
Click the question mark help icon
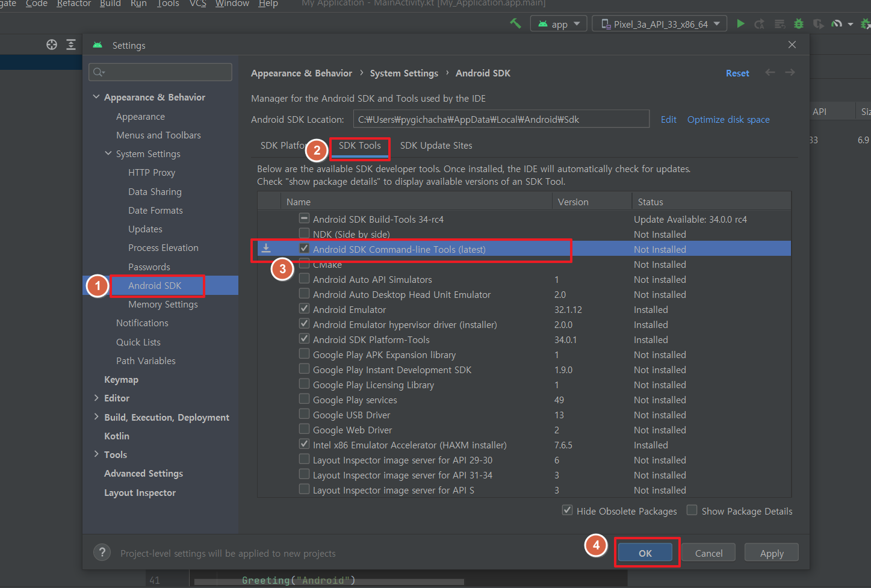coord(102,552)
